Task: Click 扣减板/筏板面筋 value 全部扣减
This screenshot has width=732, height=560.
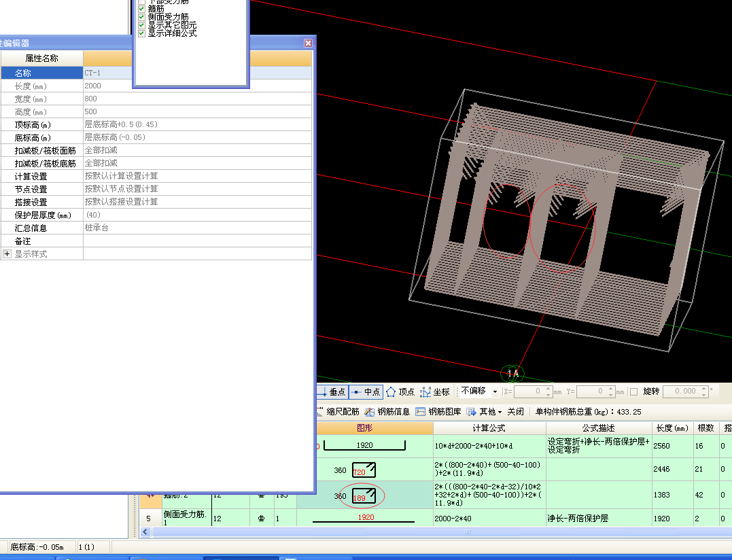Action: pyautogui.click(x=198, y=150)
